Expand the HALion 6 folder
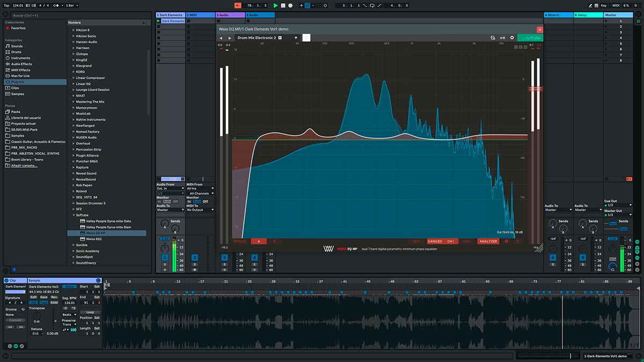The image size is (644, 362). click(74, 30)
